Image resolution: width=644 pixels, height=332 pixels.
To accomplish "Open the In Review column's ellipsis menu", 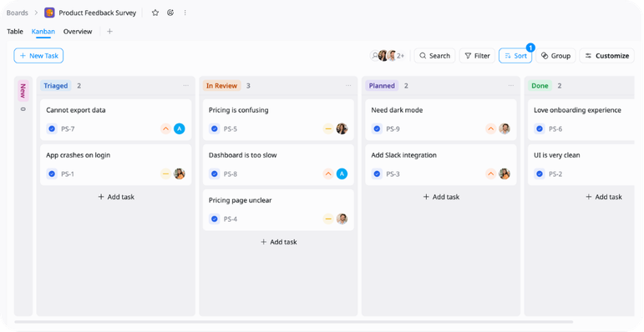I will (x=348, y=85).
